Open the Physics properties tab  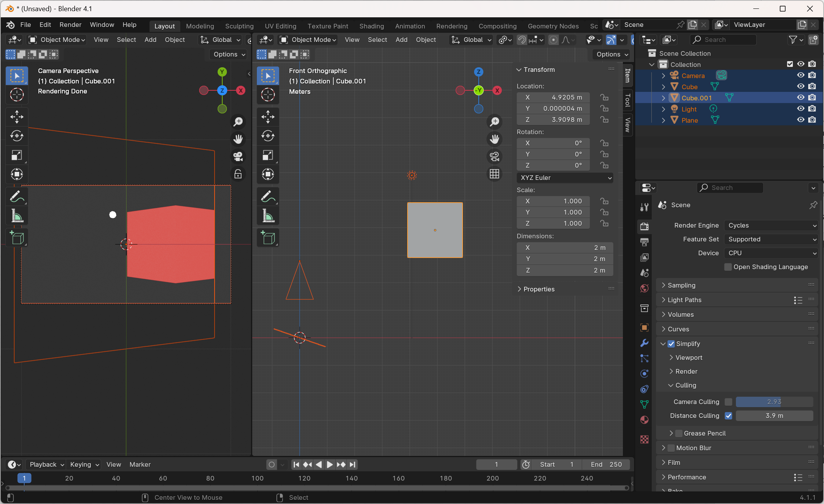pos(644,374)
